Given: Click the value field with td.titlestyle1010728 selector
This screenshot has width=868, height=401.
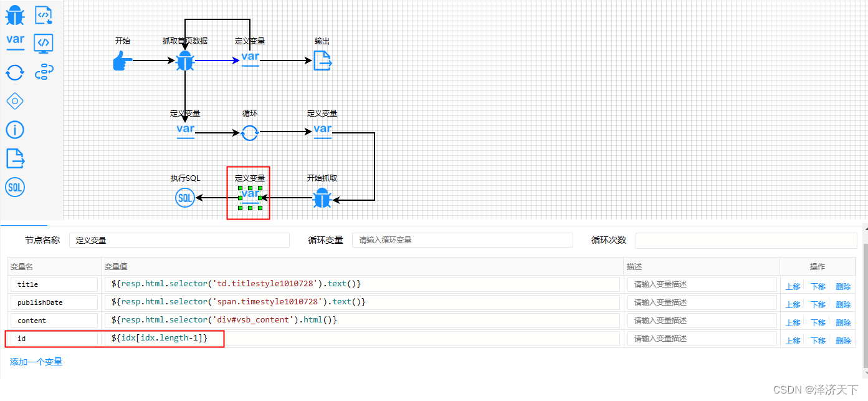Looking at the screenshot, I should tap(363, 284).
